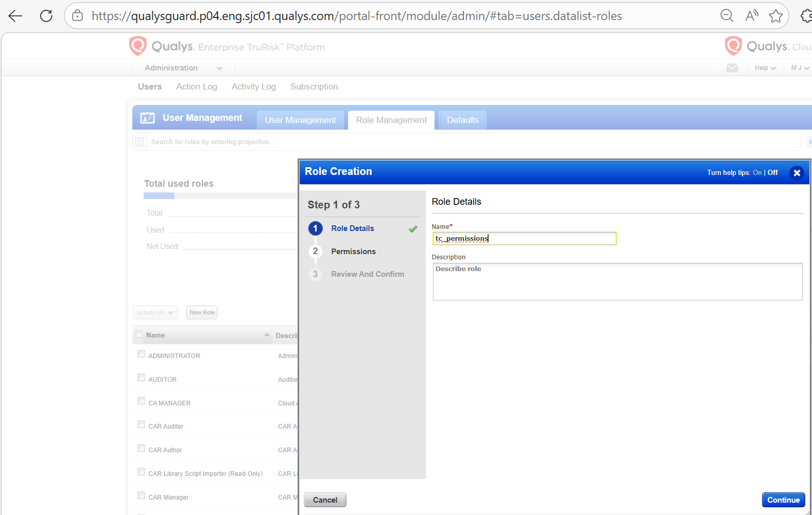
Task: Open the M J user menu
Action: [800, 68]
